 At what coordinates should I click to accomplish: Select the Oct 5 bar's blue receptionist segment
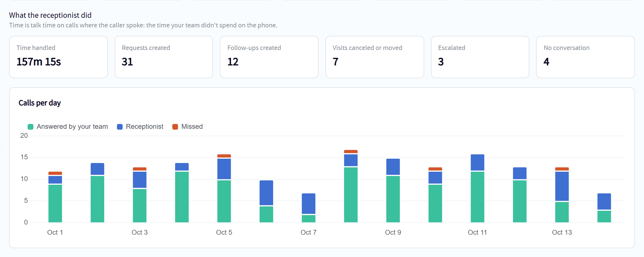(x=224, y=169)
